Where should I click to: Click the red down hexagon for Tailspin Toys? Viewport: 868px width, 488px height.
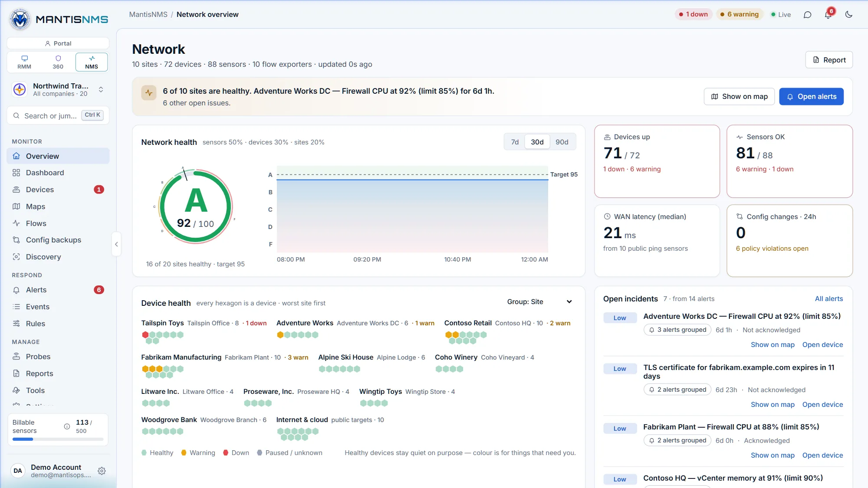coord(145,335)
